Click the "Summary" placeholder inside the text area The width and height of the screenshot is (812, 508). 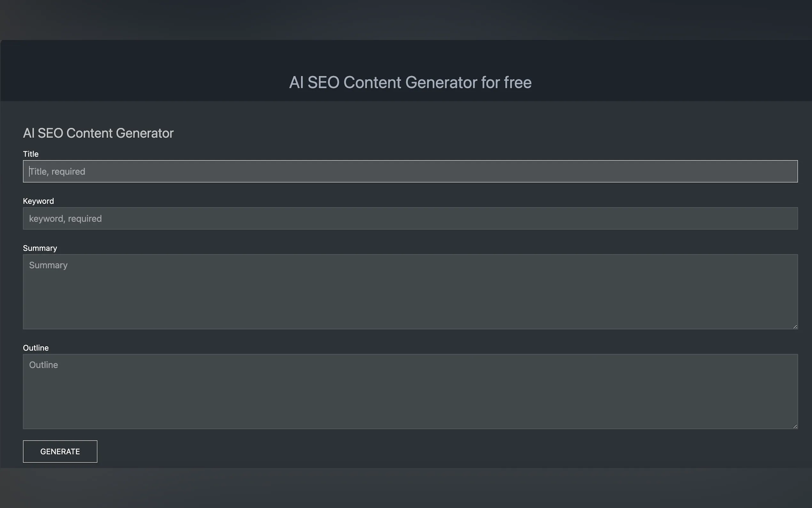point(48,265)
